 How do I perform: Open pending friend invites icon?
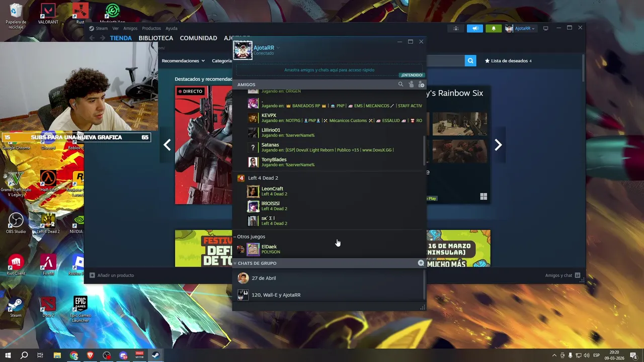coord(411,84)
